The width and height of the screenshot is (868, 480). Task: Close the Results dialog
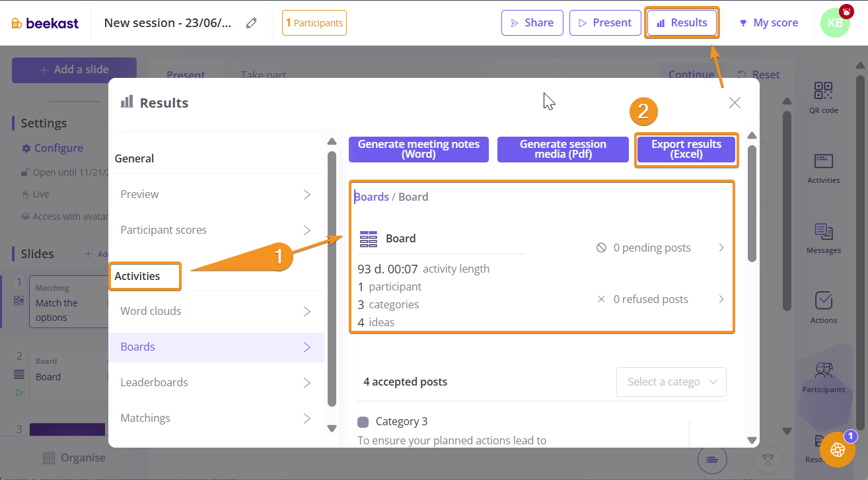735,102
